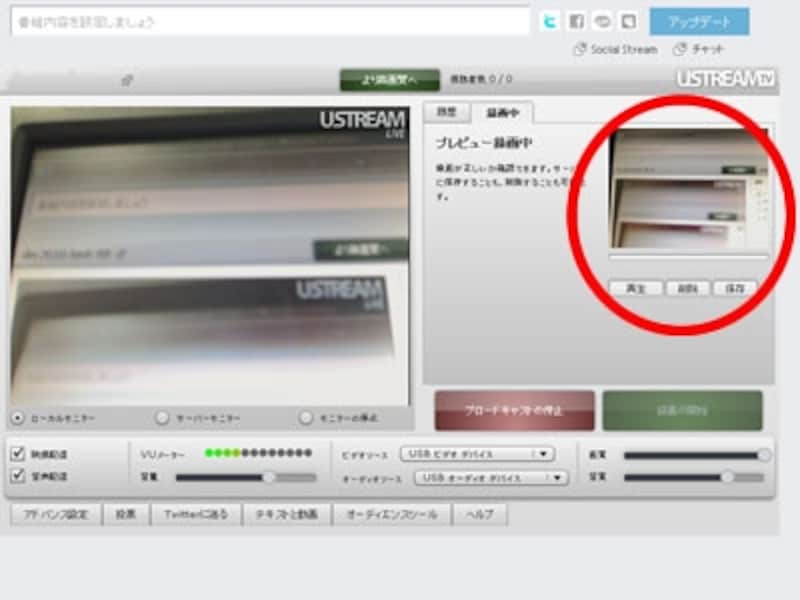Click the 音質 audio quality slider
800x600 pixels.
[x=694, y=478]
